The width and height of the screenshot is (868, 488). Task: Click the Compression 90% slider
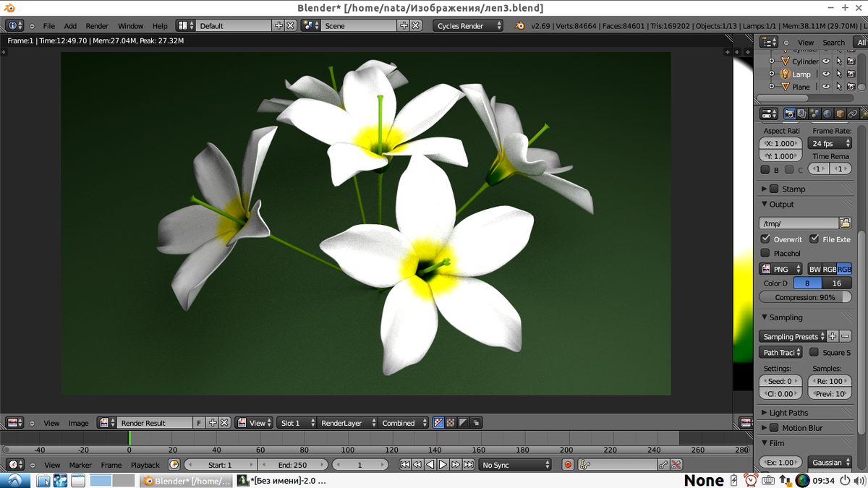coord(804,297)
